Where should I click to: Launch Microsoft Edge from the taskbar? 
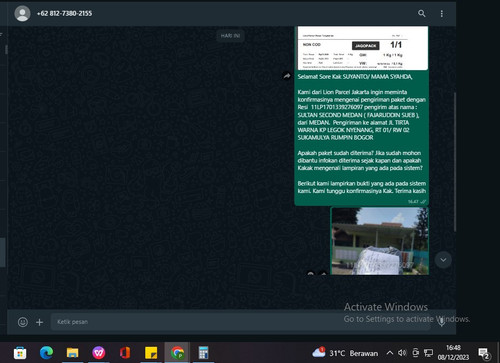46,353
